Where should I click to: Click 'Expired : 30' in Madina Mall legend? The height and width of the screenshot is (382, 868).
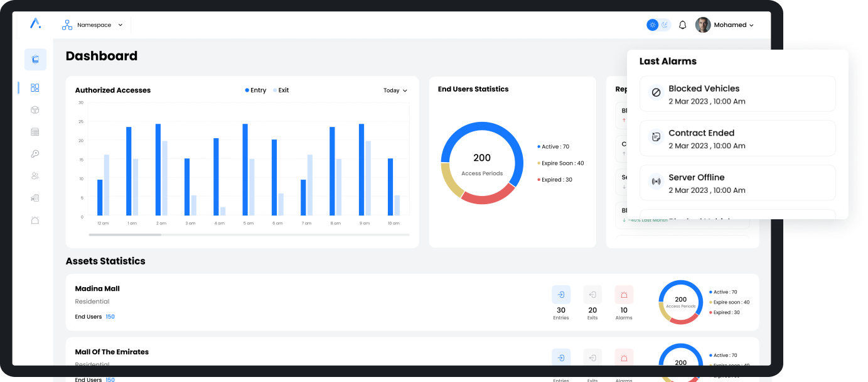click(724, 312)
